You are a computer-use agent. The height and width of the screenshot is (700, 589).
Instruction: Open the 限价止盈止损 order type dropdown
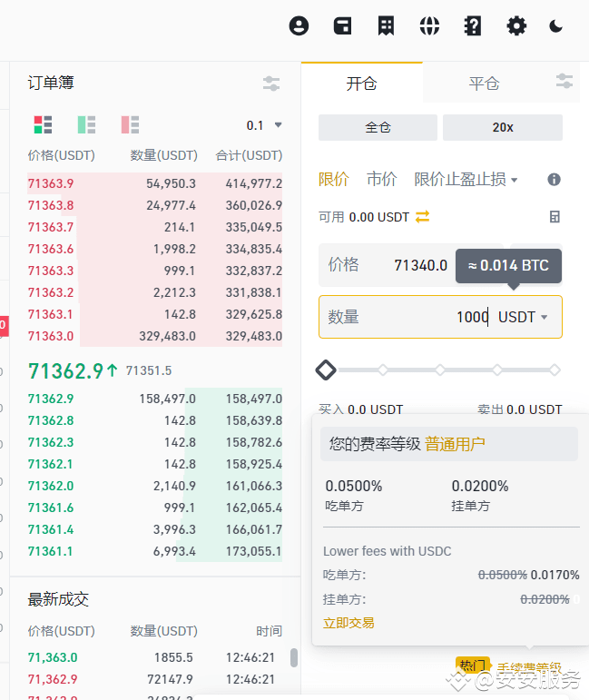pyautogui.click(x=466, y=180)
